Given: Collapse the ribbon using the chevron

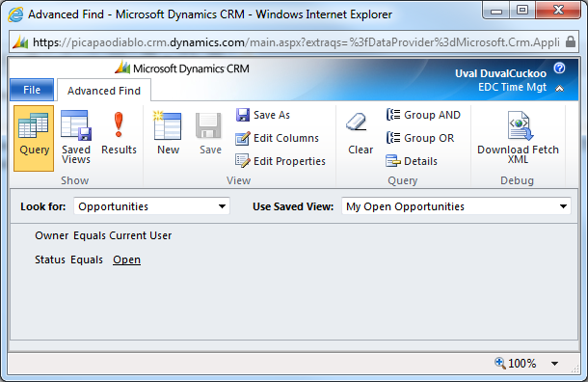Looking at the screenshot, I should coord(559,88).
